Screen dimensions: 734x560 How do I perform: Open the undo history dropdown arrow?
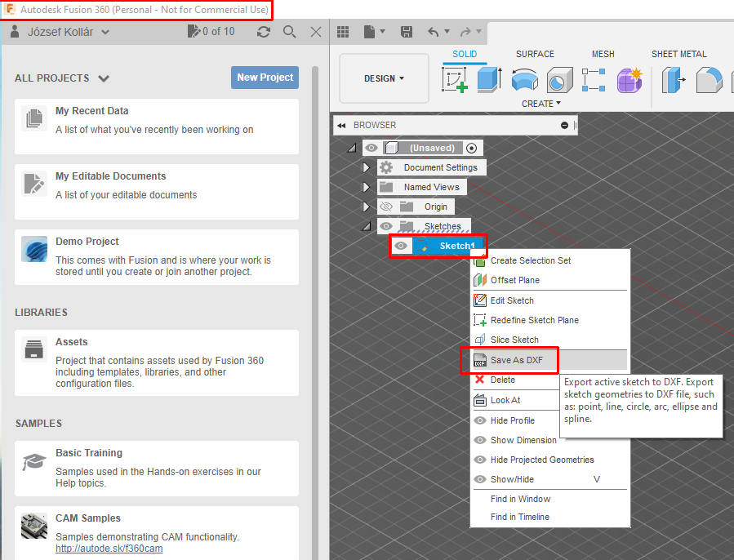click(447, 32)
